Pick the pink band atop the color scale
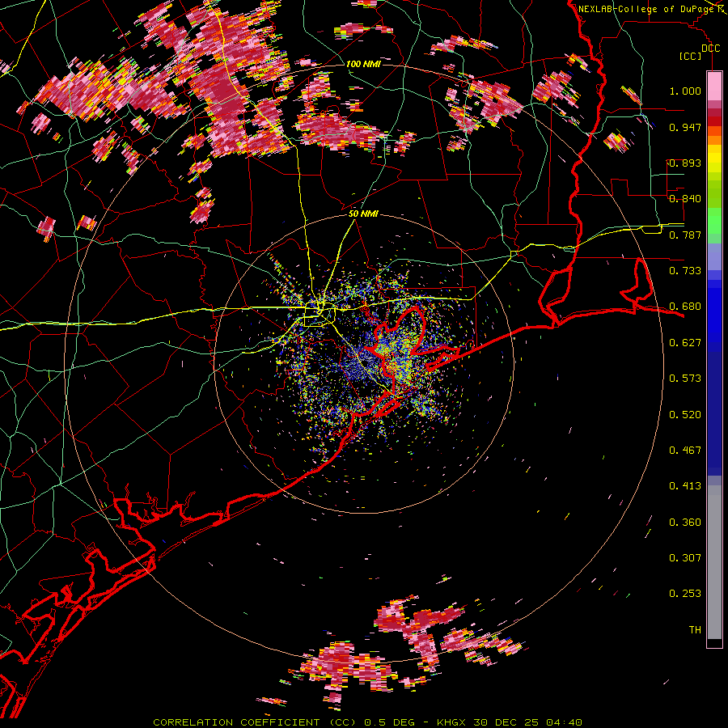Image resolution: width=728 pixels, height=728 pixels. click(714, 86)
